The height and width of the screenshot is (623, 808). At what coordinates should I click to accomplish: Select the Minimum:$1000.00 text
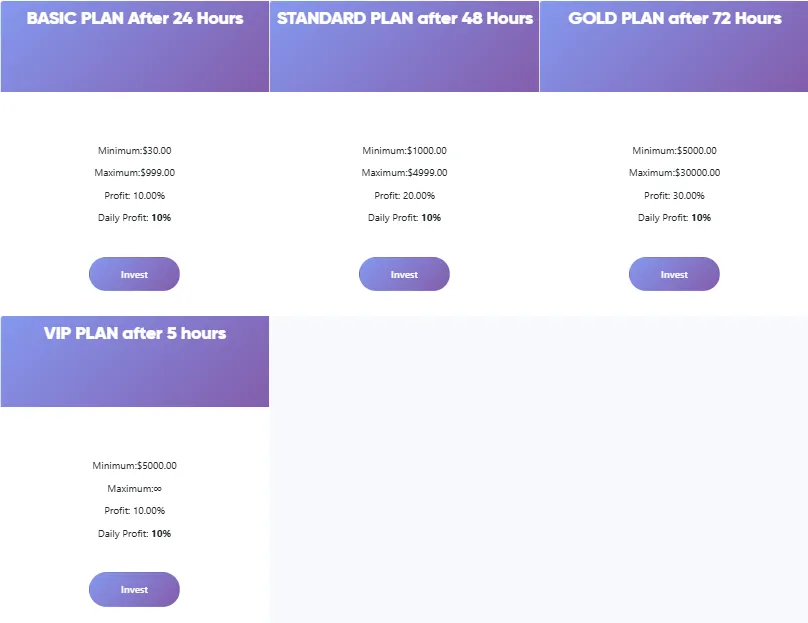coord(404,151)
